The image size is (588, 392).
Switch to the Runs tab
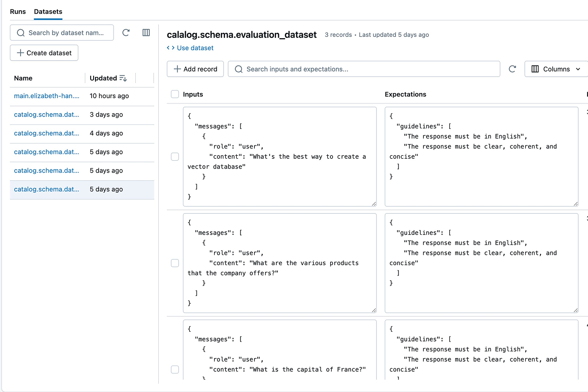coord(18,11)
